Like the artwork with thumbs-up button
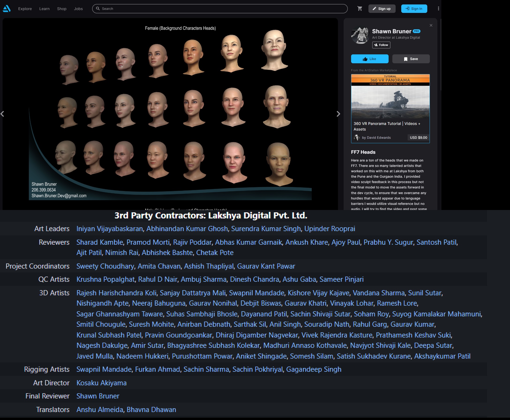510x420 pixels. [369, 59]
